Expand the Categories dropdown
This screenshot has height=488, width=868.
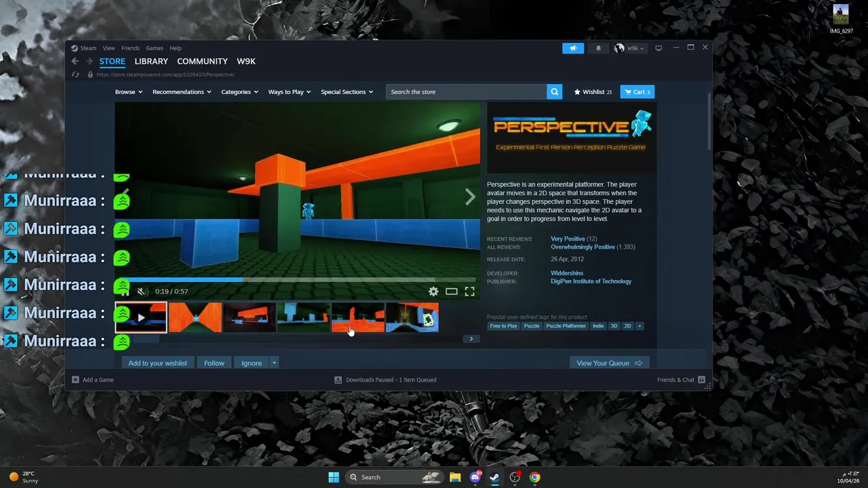pyautogui.click(x=239, y=91)
